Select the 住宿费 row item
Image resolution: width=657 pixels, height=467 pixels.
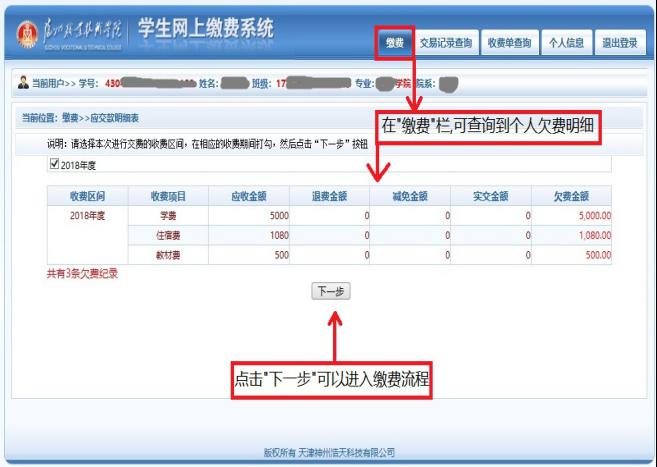coord(168,235)
